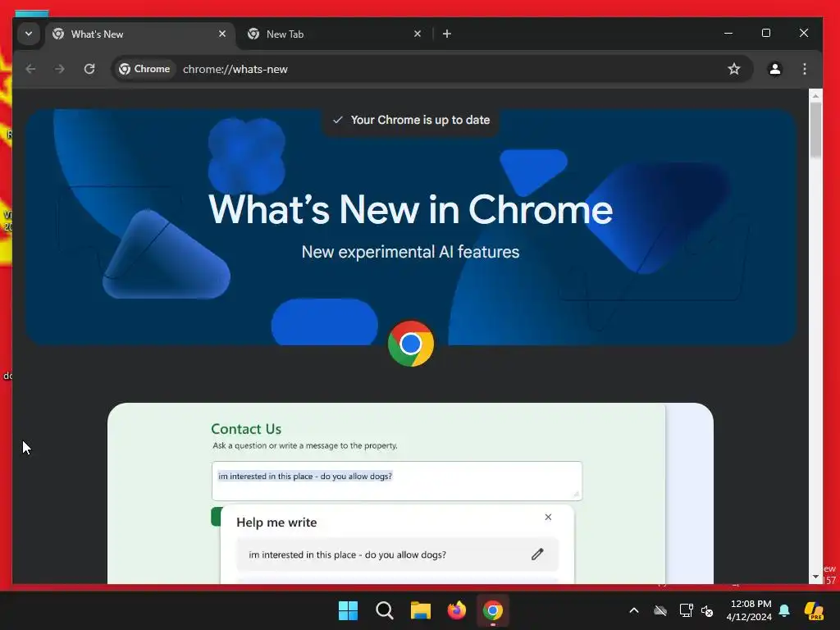Open the network display tray icon

point(687,610)
